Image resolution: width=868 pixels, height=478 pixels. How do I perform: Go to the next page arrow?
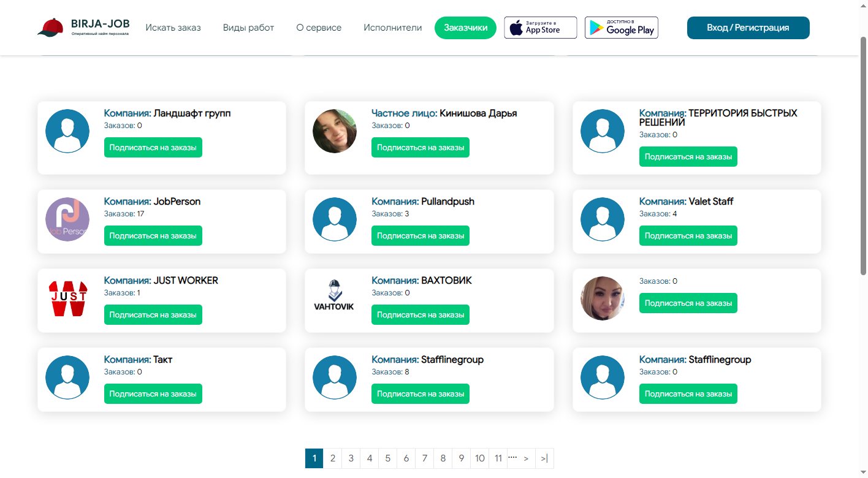526,458
